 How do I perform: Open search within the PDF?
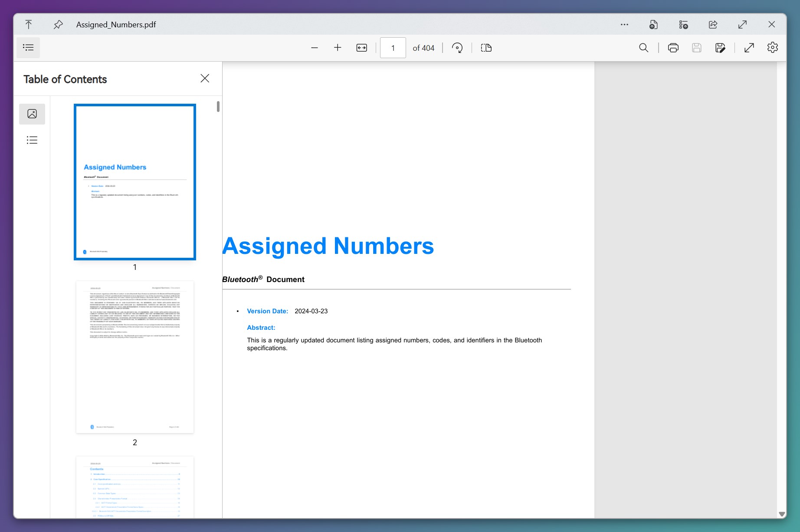[x=644, y=48]
